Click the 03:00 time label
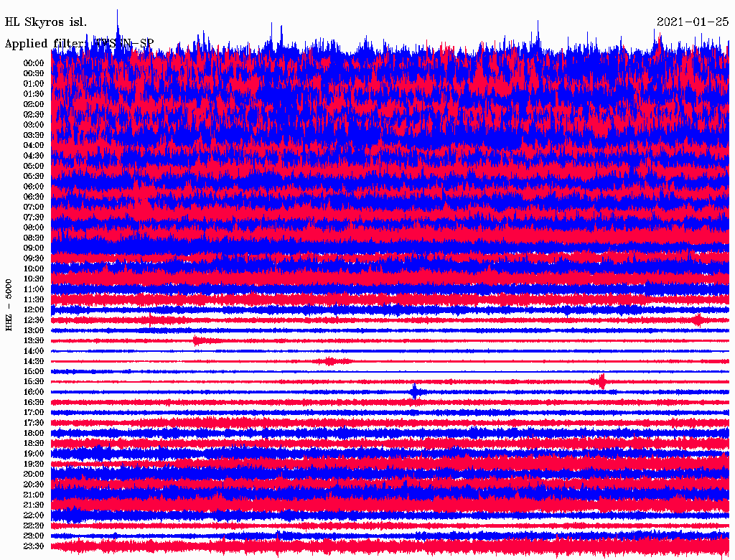The height and width of the screenshot is (560, 735). pyautogui.click(x=34, y=125)
